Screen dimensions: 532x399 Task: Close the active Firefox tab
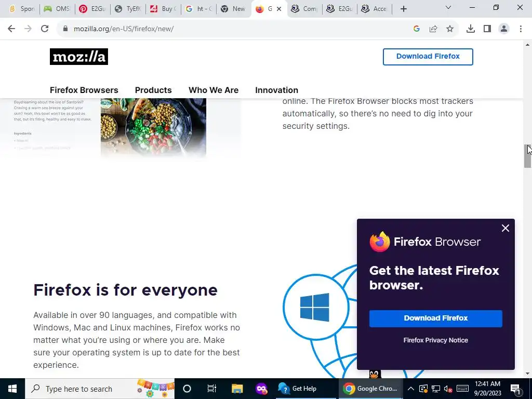point(279,9)
